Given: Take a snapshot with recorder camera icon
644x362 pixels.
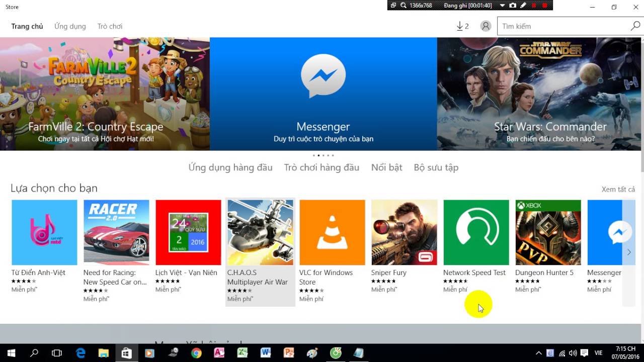Looking at the screenshot, I should coord(513,5).
